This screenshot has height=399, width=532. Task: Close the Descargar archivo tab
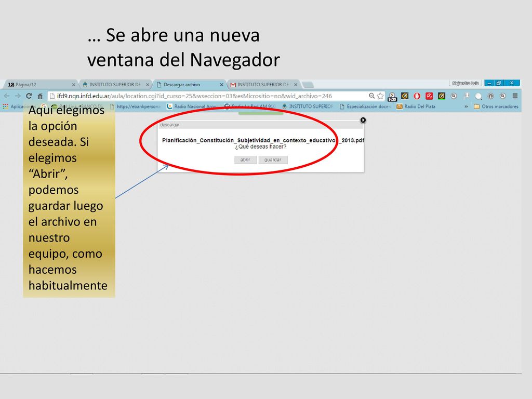tap(221, 85)
